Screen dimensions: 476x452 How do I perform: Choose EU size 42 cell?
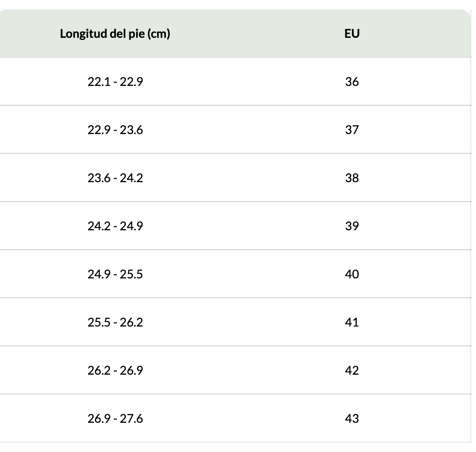coord(352,370)
